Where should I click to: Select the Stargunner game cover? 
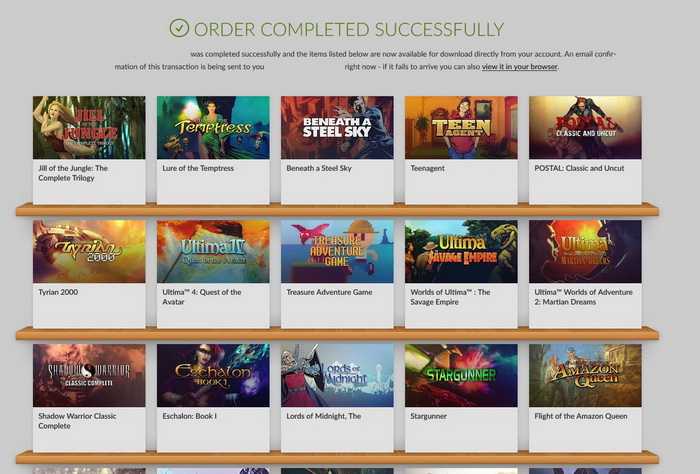(462, 375)
